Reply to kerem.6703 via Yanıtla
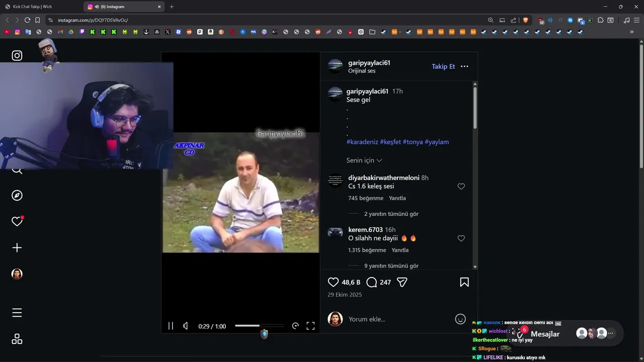 pyautogui.click(x=400, y=250)
